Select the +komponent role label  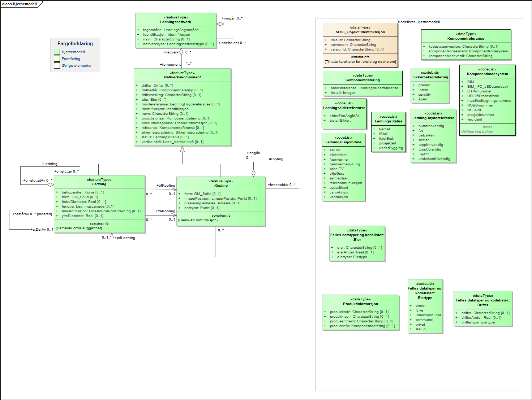(170, 65)
